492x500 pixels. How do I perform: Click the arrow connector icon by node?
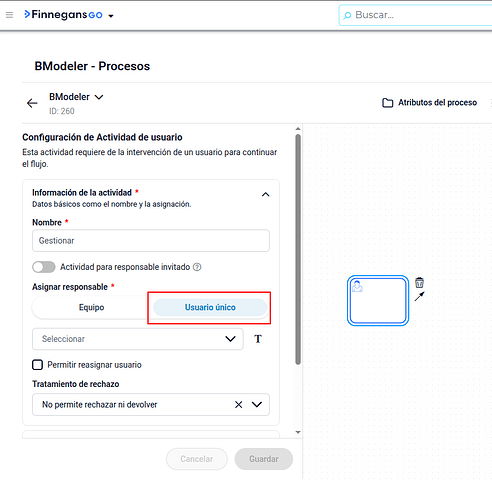tap(420, 296)
